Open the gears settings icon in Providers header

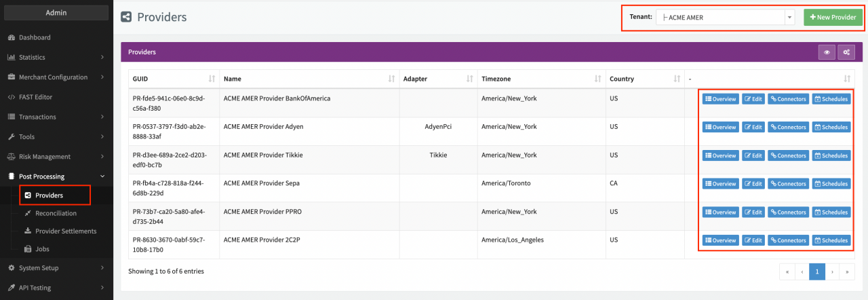(846, 52)
